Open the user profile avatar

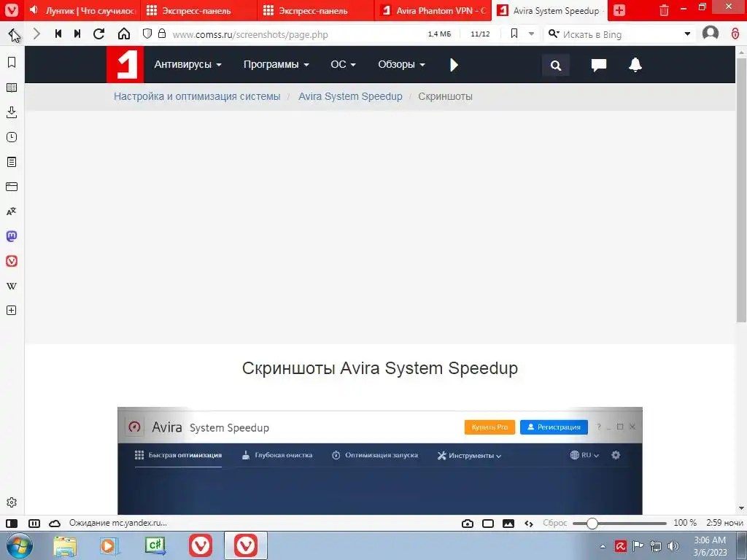coord(710,34)
